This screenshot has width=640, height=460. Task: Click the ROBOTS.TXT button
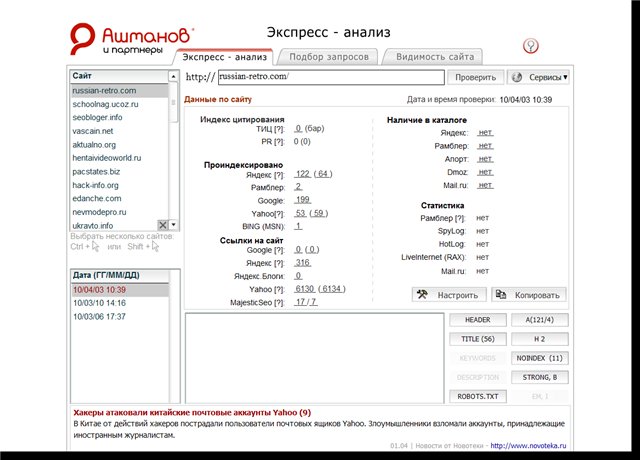pyautogui.click(x=478, y=396)
